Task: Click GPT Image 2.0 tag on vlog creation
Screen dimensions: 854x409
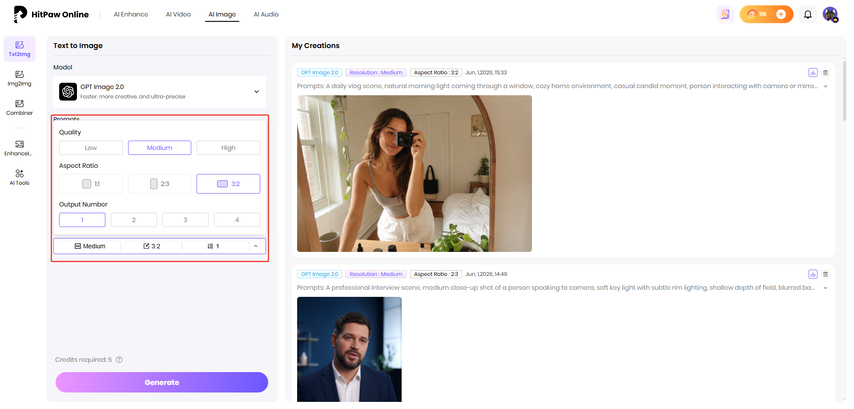Action: tap(319, 72)
